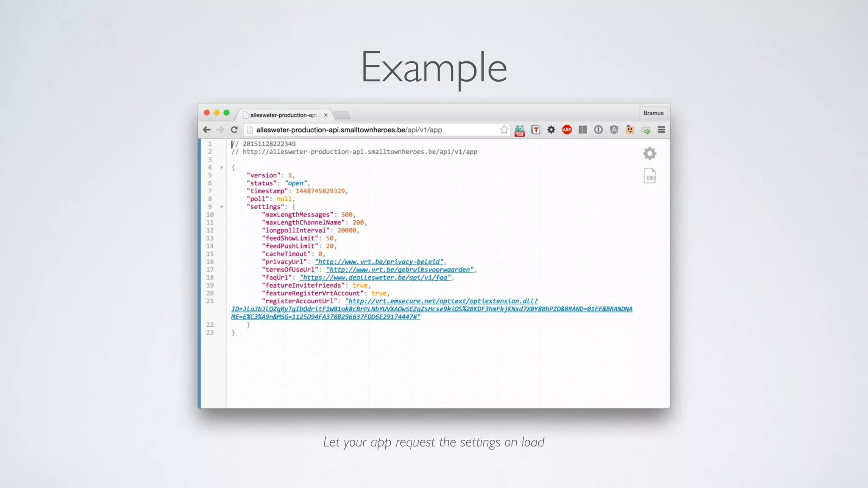Open the green extension with 153 badge
This screenshot has width=868, height=488.
click(520, 130)
